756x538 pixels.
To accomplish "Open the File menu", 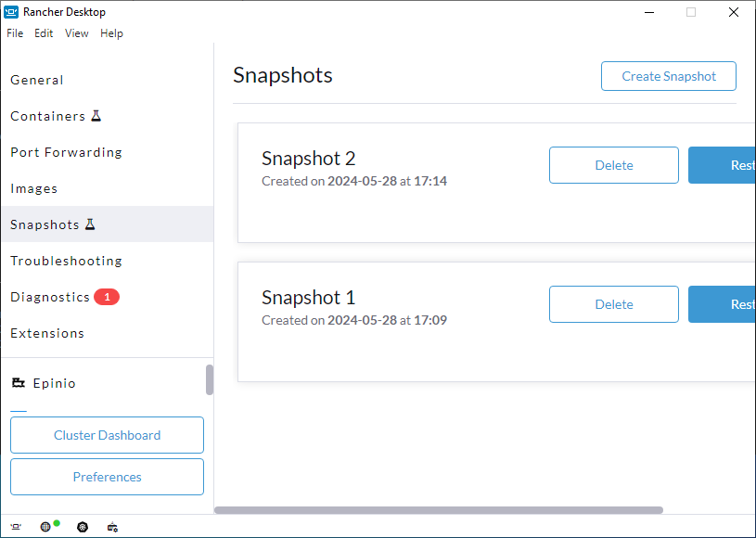I will pos(15,33).
